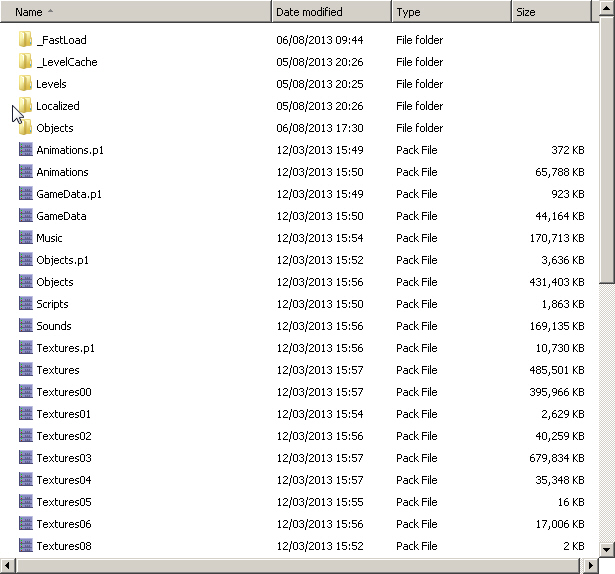Click the 679,834 KB size value

557,457
